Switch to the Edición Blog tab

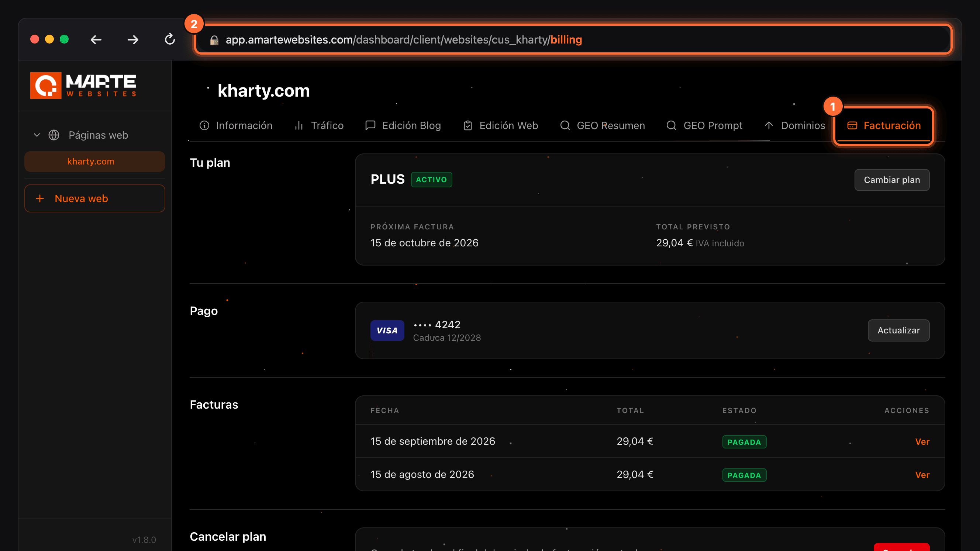tap(403, 125)
